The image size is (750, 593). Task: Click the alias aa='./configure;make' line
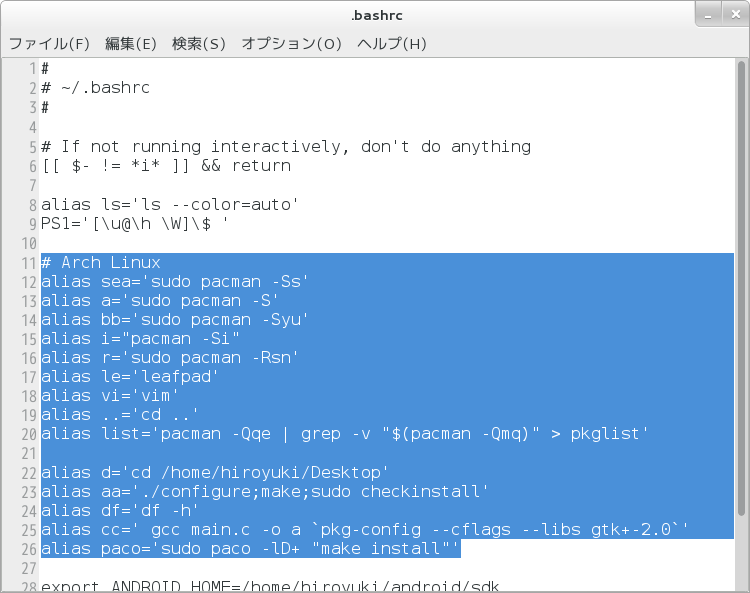(265, 492)
